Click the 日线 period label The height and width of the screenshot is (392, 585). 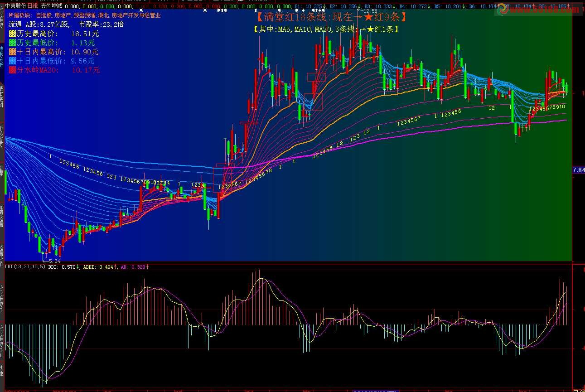pyautogui.click(x=33, y=6)
